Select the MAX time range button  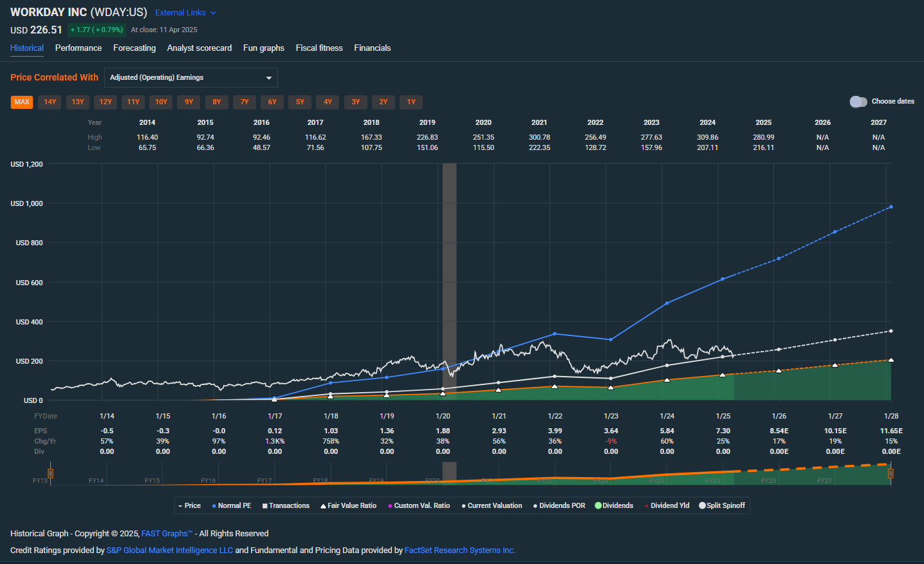(x=21, y=102)
